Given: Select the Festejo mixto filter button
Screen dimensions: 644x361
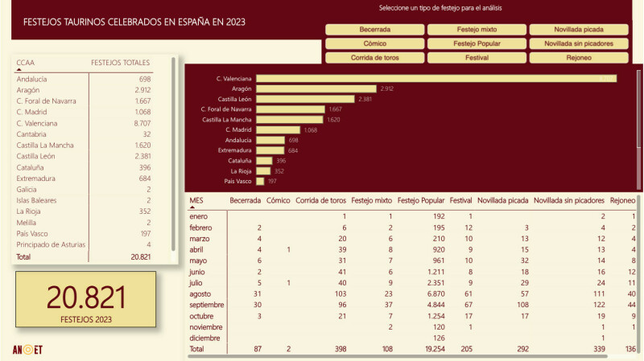Looking at the screenshot, I should pyautogui.click(x=476, y=30).
